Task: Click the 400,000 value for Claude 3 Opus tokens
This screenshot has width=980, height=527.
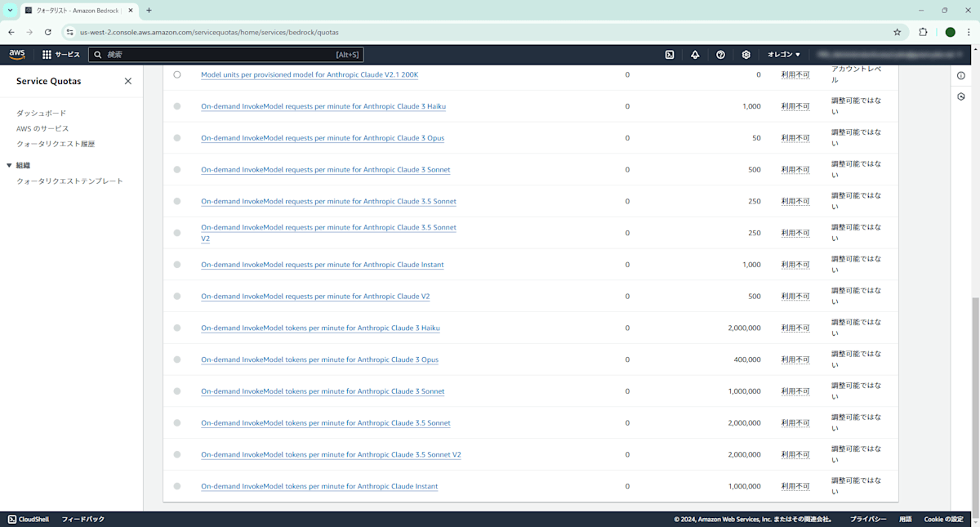Action: pos(746,360)
